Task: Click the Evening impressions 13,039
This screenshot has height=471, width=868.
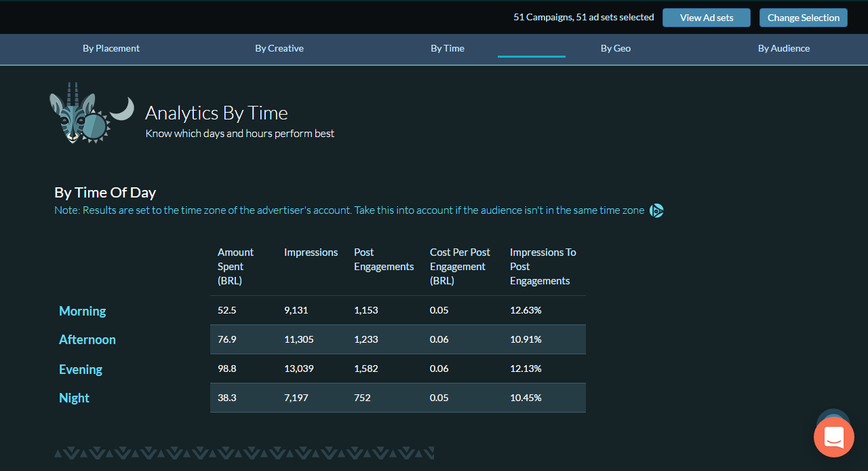Action: coord(299,369)
